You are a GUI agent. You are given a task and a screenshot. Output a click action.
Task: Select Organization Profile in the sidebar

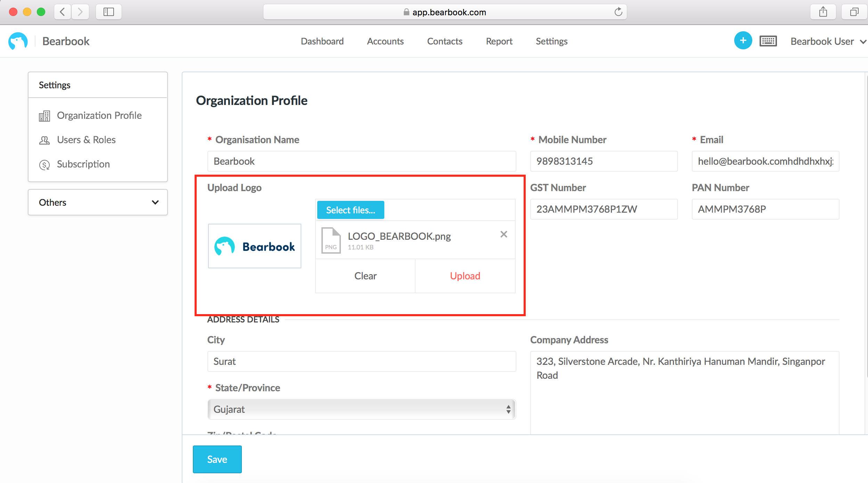(x=99, y=115)
